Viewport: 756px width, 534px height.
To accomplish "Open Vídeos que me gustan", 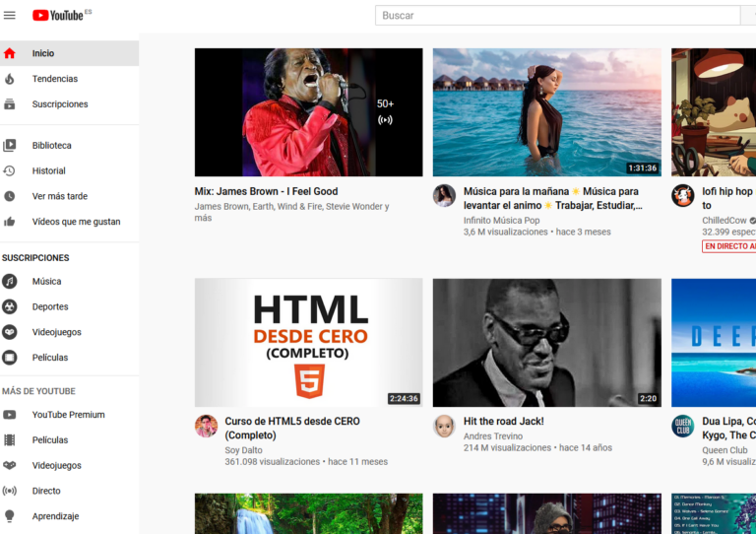I will [70, 222].
